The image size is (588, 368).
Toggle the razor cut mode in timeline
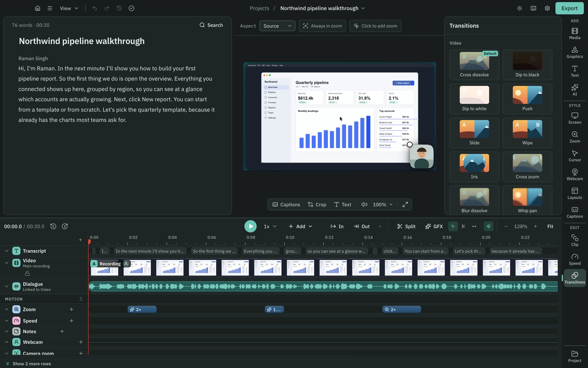click(464, 226)
